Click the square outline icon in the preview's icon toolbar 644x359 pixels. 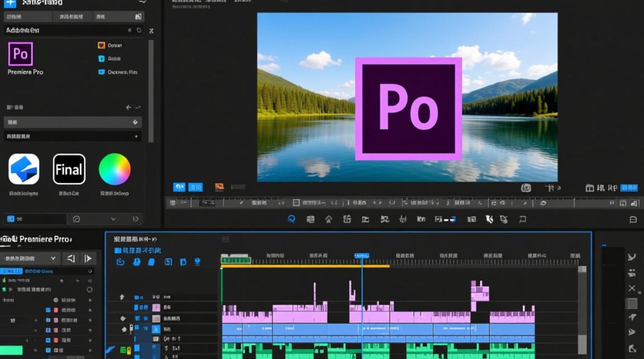tap(523, 219)
